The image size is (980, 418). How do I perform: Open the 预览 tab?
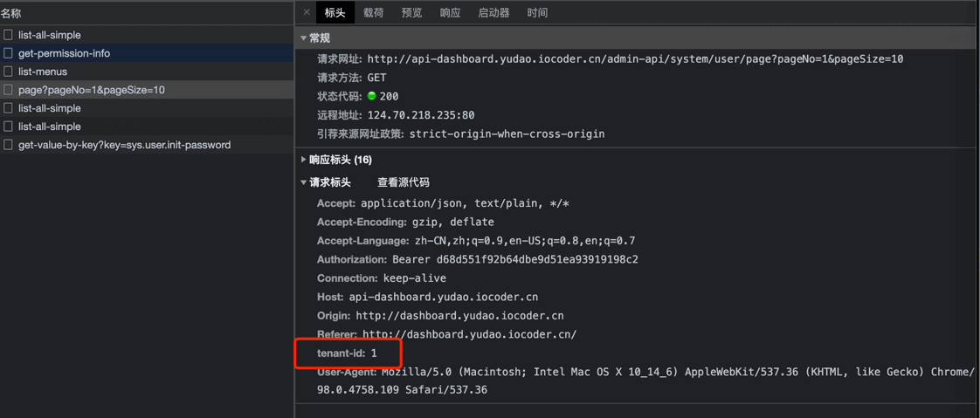[x=411, y=12]
